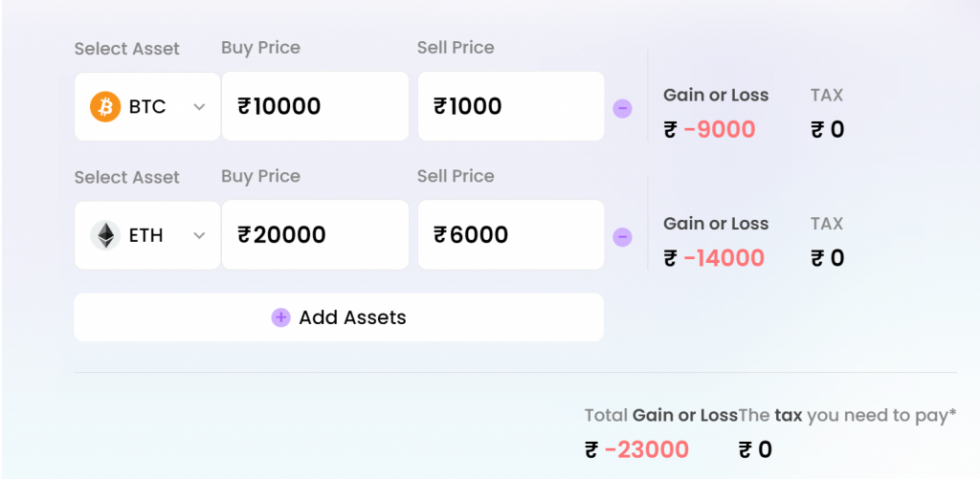
Task: Select the total loss value -23000
Action: 647,449
